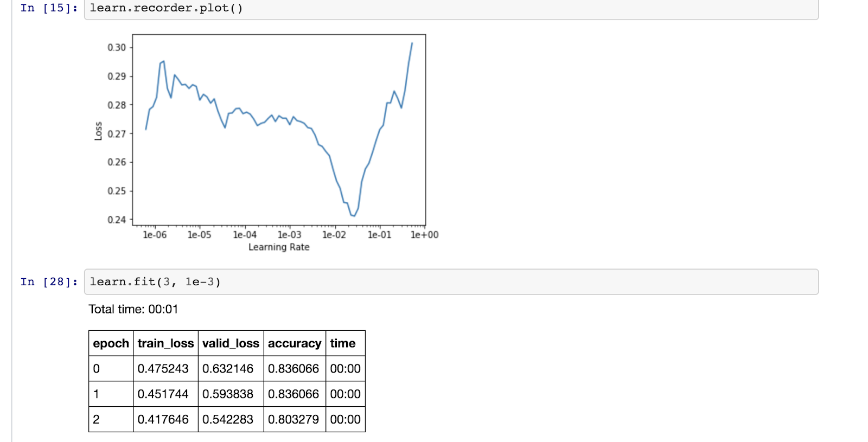Screen dimensions: 868x442
Task: Click the 1e-02 tick label on plot
Action: point(334,235)
